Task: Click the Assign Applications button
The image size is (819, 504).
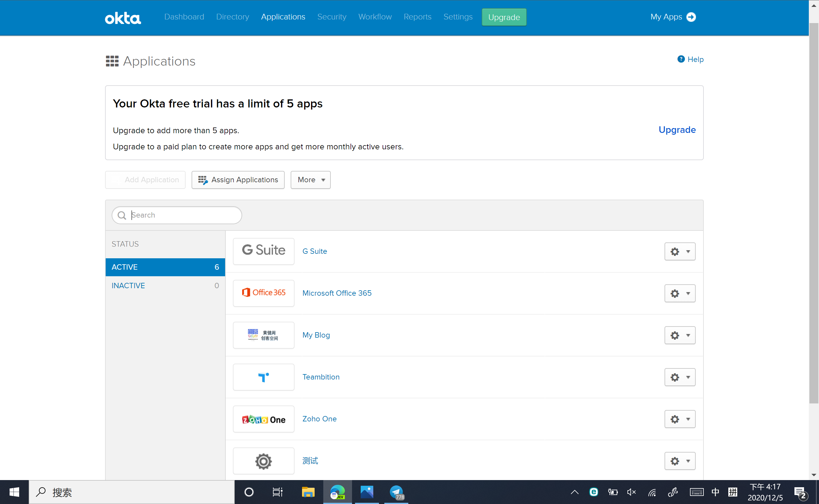Action: point(238,180)
